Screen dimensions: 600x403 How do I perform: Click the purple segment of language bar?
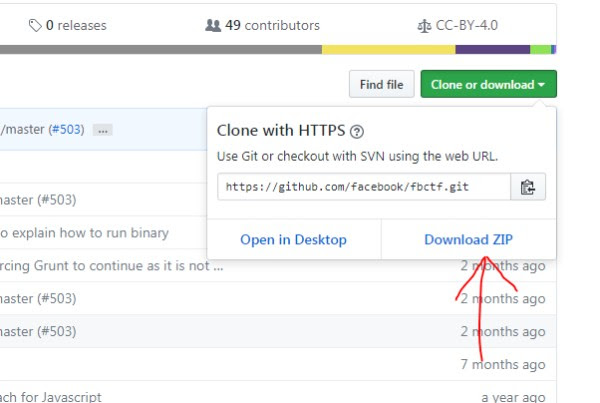tap(493, 49)
